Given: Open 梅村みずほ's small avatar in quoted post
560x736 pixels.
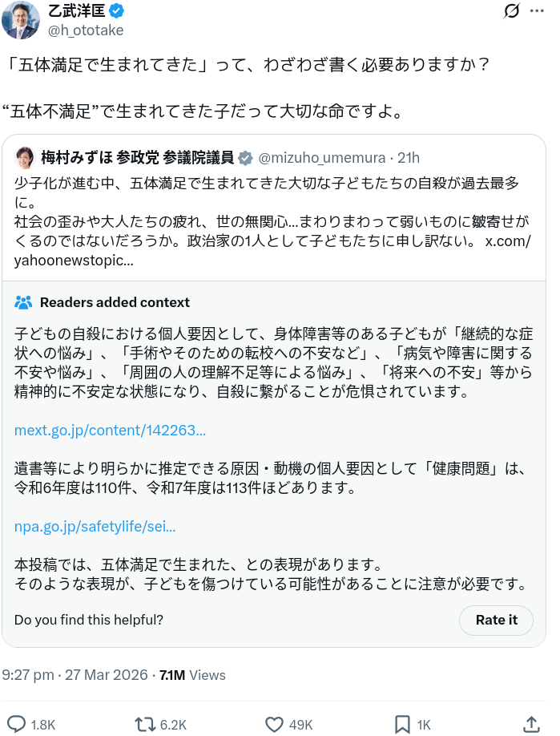Looking at the screenshot, I should pyautogui.click(x=25, y=157).
